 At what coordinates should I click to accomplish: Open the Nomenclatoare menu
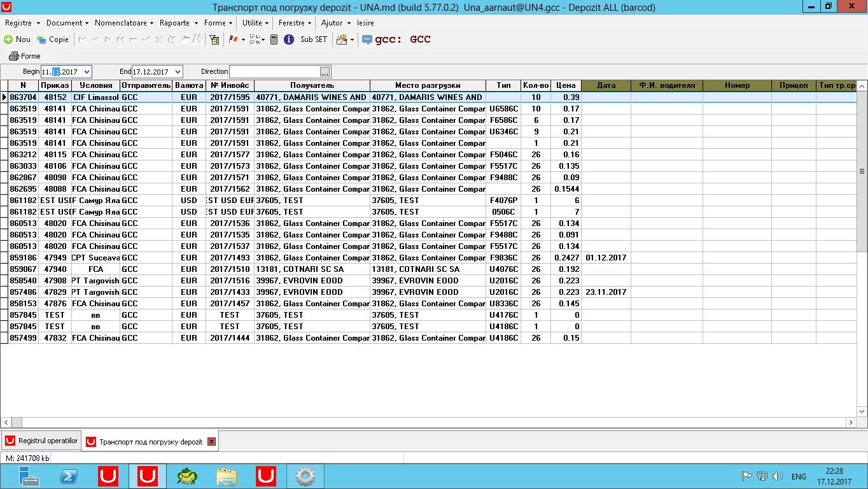[x=123, y=23]
